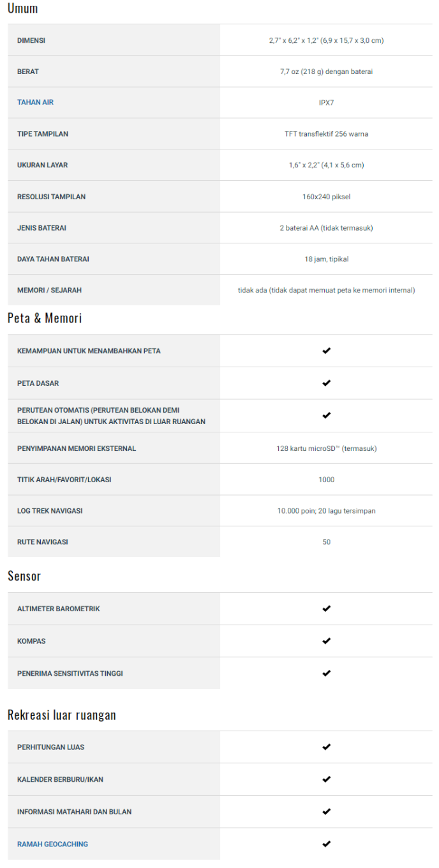This screenshot has height=868, width=439.
Task: Open the RAMAH GEOCACHING link
Action: (52, 844)
